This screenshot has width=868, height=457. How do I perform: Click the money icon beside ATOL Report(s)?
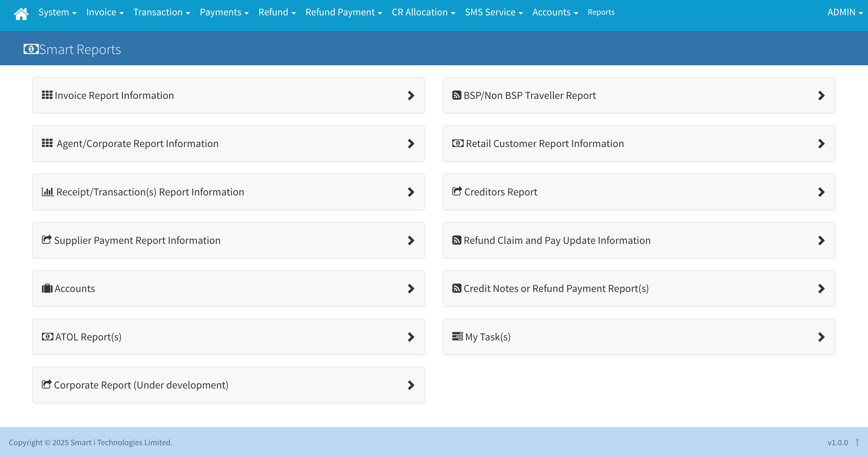click(x=48, y=336)
